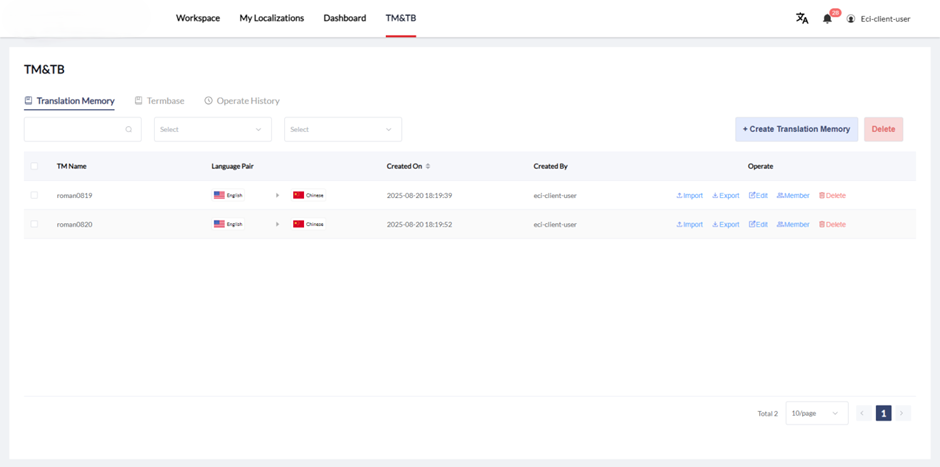Toggle the select-all checkbox in table header
The image size is (940, 467).
35,166
